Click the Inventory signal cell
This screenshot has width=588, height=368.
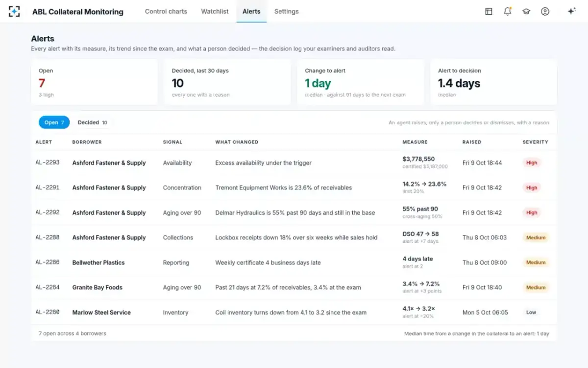(x=176, y=313)
